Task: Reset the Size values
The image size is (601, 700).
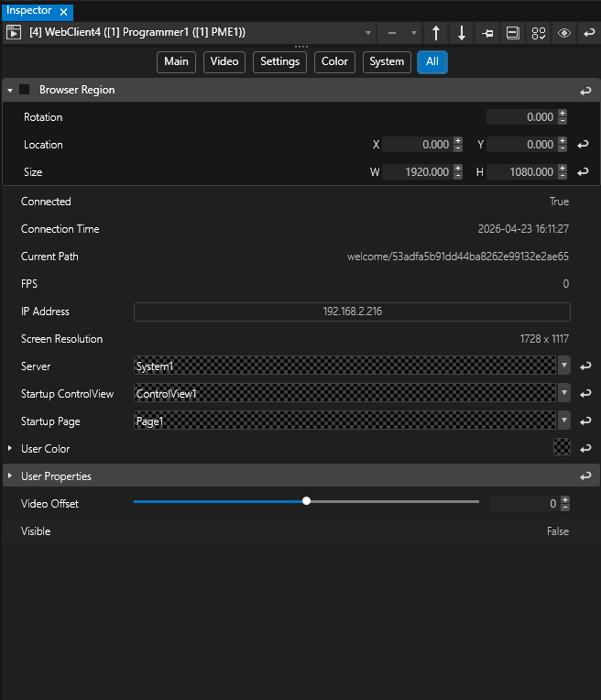Action: [x=583, y=172]
